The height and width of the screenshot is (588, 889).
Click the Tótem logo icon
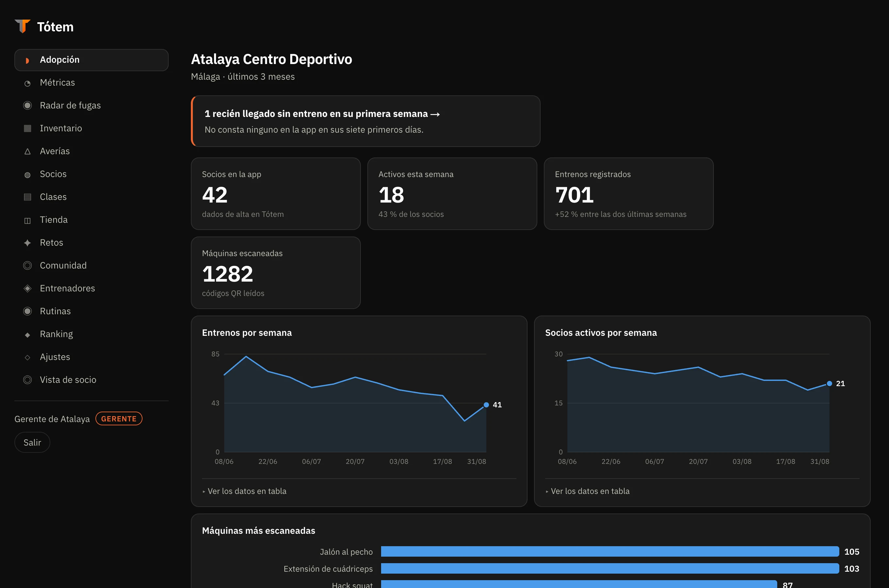click(x=23, y=26)
